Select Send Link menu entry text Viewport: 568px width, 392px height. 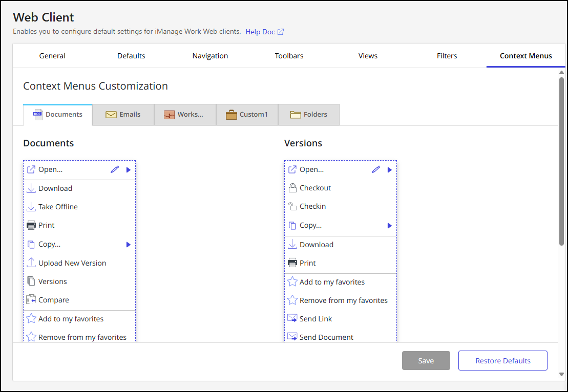point(315,318)
